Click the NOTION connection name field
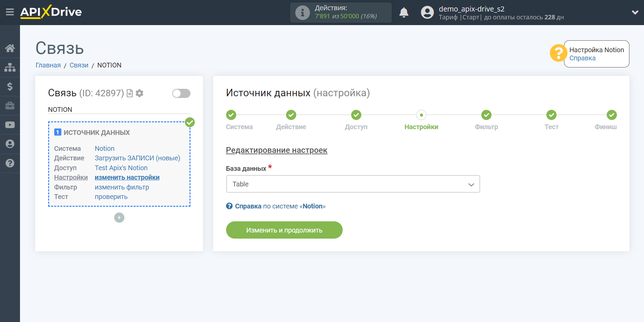The height and width of the screenshot is (322, 644). [x=119, y=109]
